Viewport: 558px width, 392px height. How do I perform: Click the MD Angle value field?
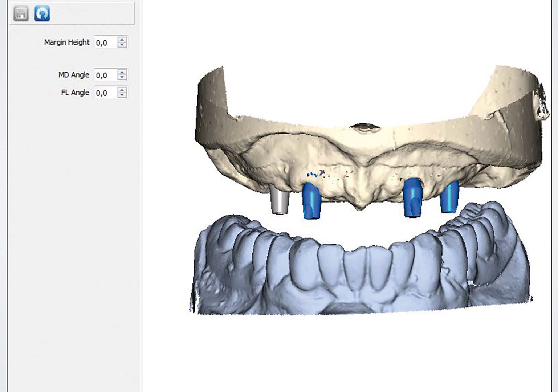click(105, 75)
